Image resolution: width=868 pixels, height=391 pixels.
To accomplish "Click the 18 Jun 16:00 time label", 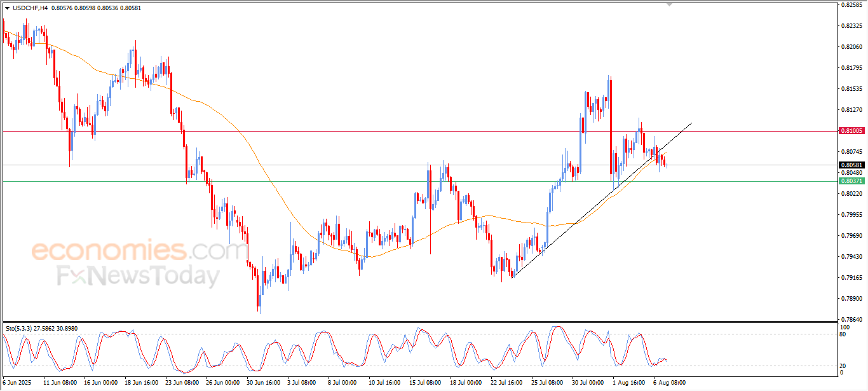I will pos(142,383).
